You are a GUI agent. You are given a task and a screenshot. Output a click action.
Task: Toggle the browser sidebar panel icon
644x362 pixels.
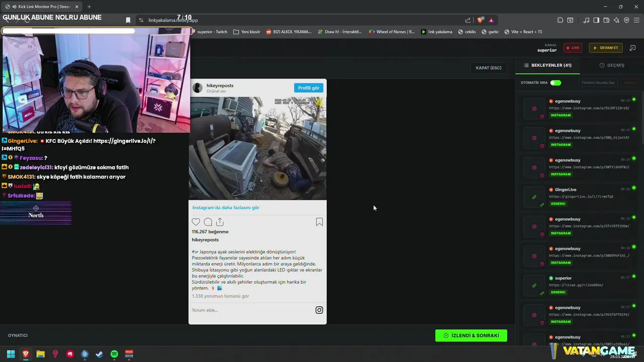[x=596, y=20]
